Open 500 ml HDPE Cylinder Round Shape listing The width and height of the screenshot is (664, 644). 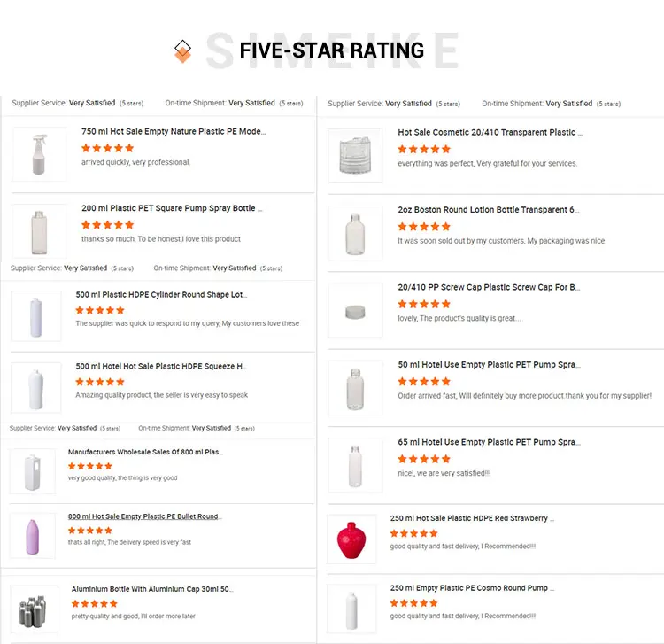click(x=161, y=295)
